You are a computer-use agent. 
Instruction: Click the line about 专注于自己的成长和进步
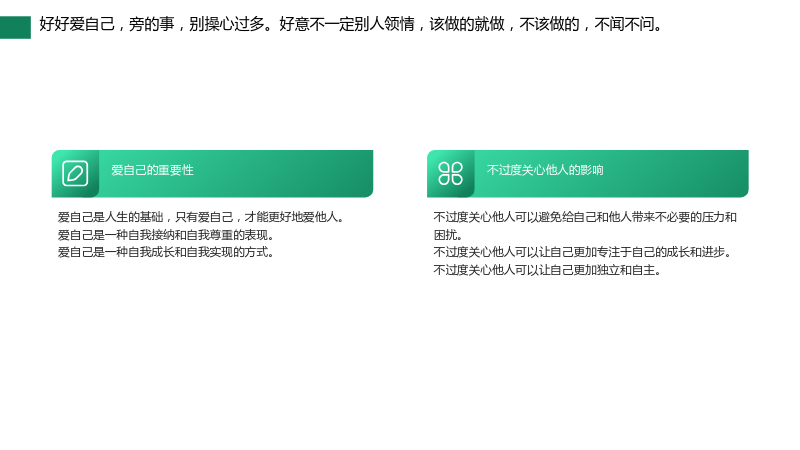pos(583,253)
